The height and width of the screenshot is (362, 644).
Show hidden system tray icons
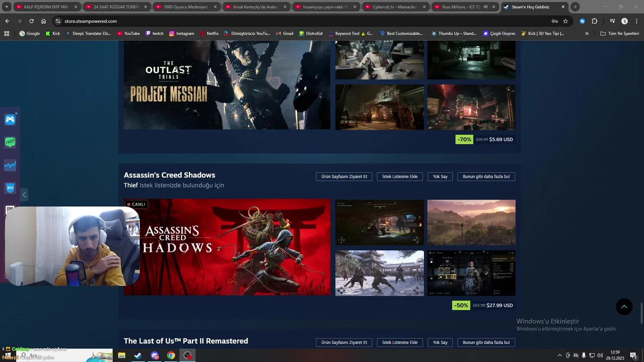(559, 355)
